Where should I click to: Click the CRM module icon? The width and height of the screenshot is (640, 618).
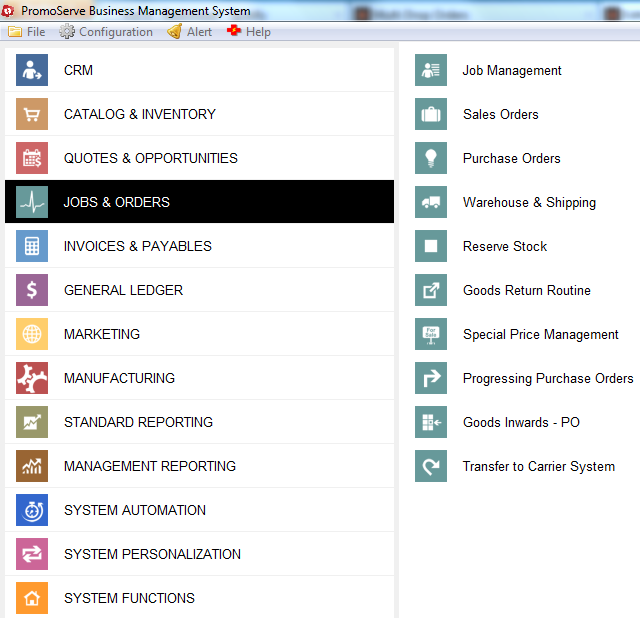(32, 70)
